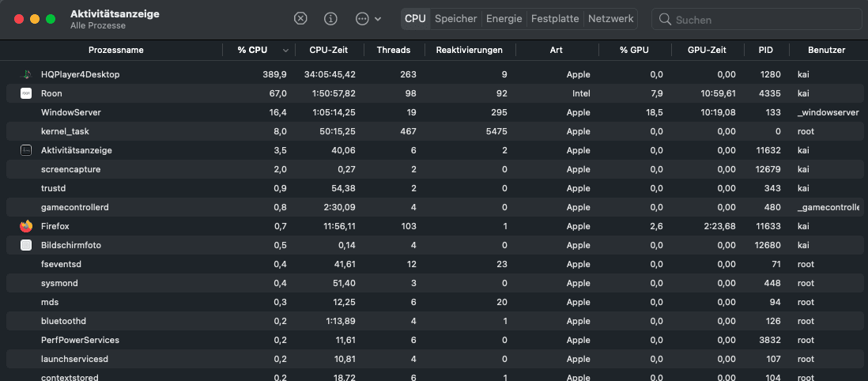Sort by the Prozessname column header
This screenshot has height=381, width=868.
tap(115, 50)
